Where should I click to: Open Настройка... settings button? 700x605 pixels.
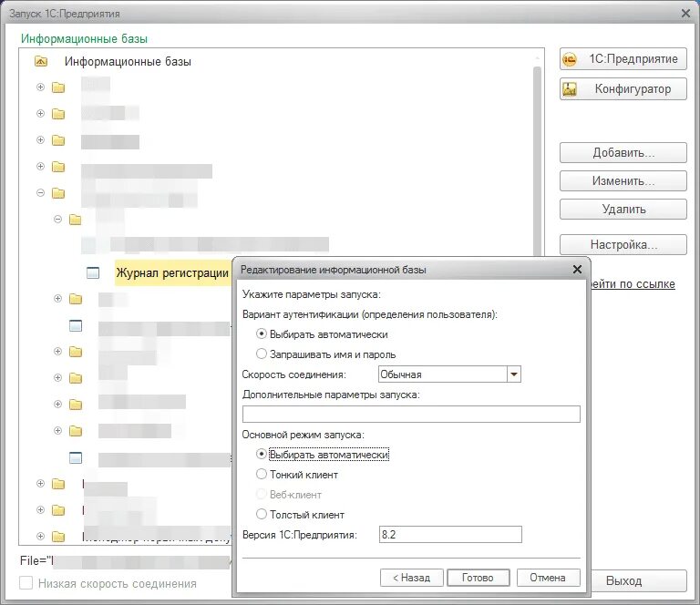(623, 244)
